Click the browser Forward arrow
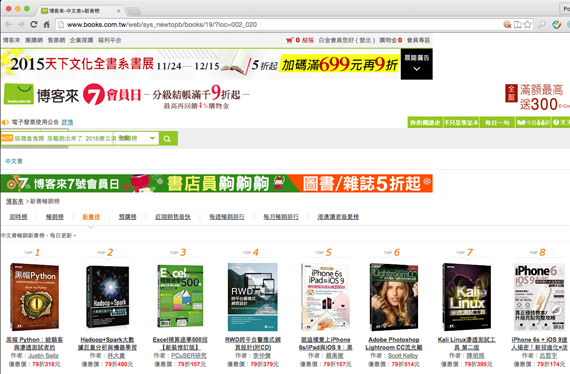This screenshot has height=374, width=570. pos(21,24)
